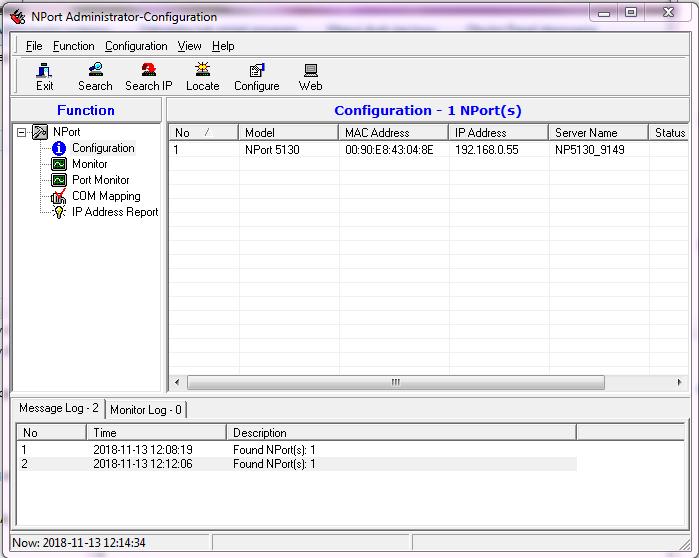The height and width of the screenshot is (558, 699).
Task: Click the left scroll arrow of device list
Action: click(x=177, y=382)
